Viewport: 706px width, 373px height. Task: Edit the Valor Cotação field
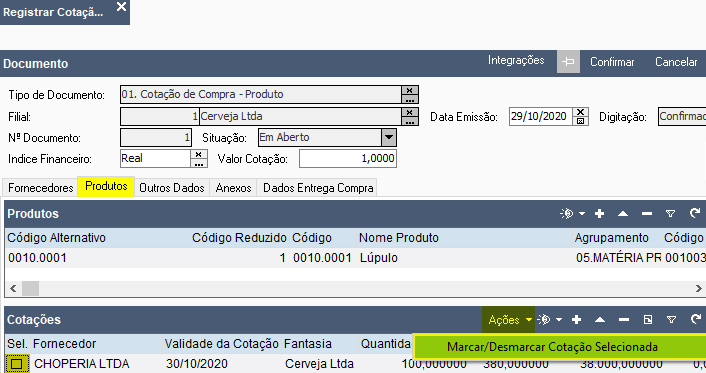pos(348,159)
